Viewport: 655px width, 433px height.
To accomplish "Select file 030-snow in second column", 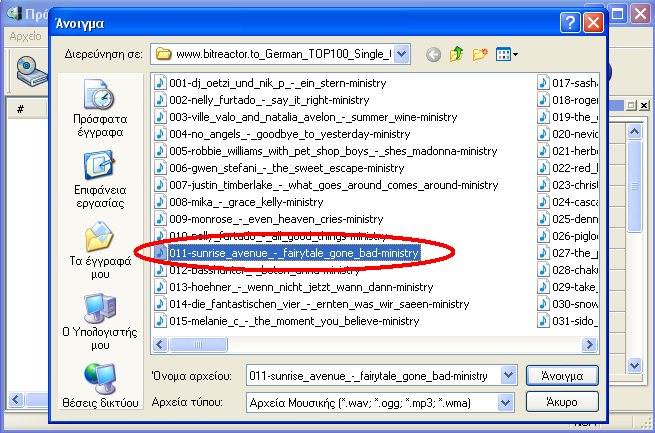I will pyautogui.click(x=568, y=304).
